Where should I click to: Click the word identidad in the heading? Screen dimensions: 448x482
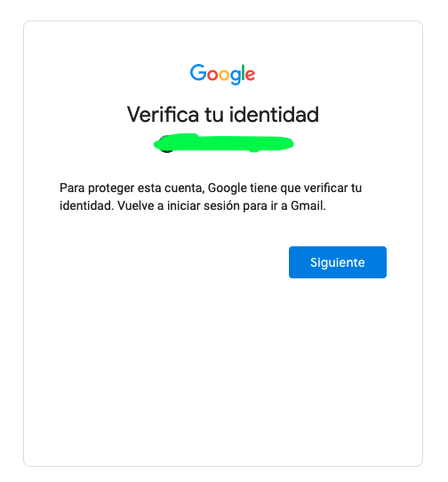pos(274,114)
